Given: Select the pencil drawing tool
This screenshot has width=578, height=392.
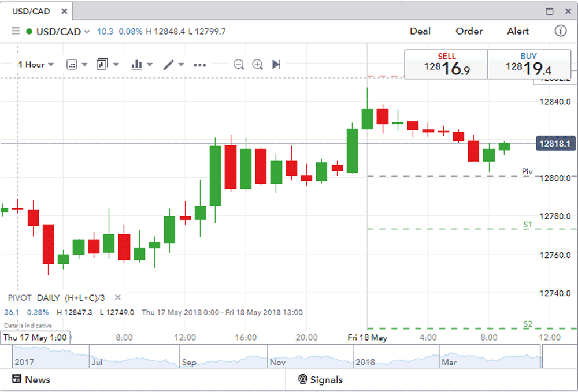Looking at the screenshot, I should pyautogui.click(x=168, y=65).
